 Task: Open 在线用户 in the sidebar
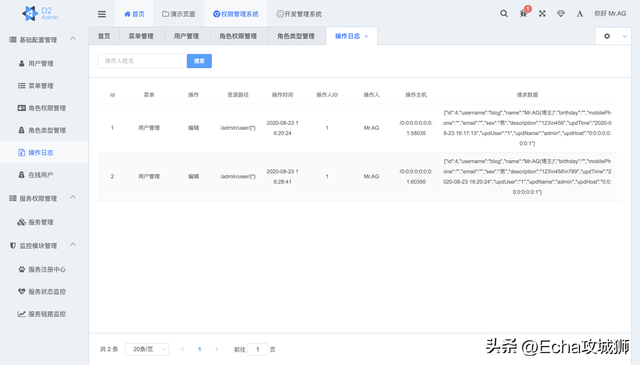pos(44,175)
